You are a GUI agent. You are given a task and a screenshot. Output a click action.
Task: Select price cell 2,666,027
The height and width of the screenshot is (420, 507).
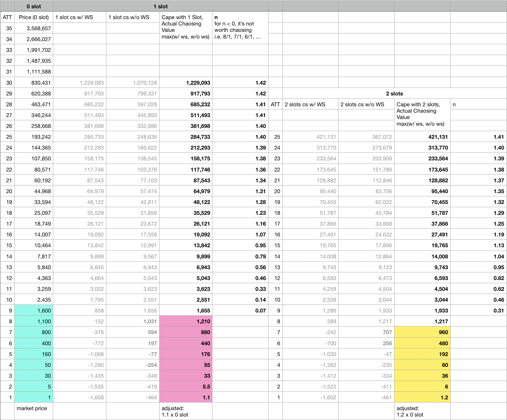(x=34, y=39)
